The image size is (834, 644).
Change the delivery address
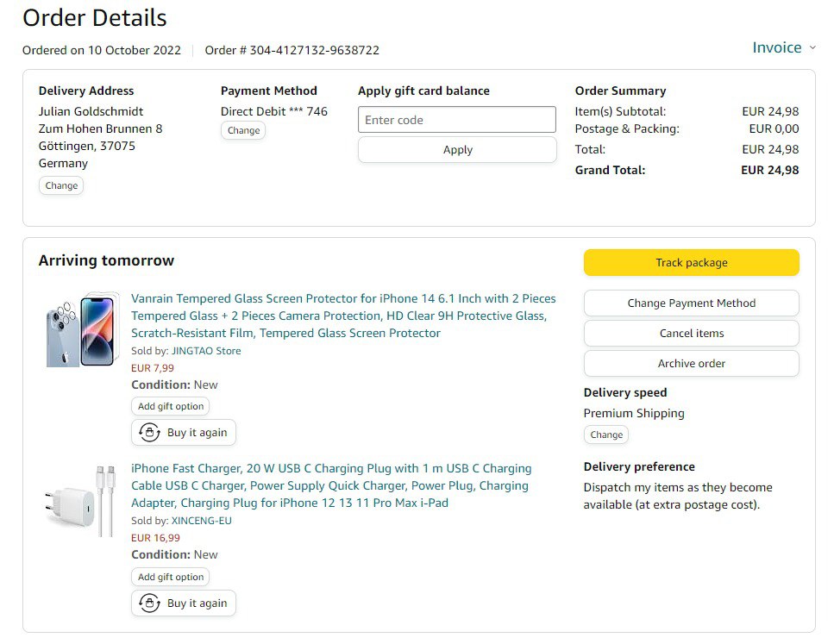tap(61, 185)
